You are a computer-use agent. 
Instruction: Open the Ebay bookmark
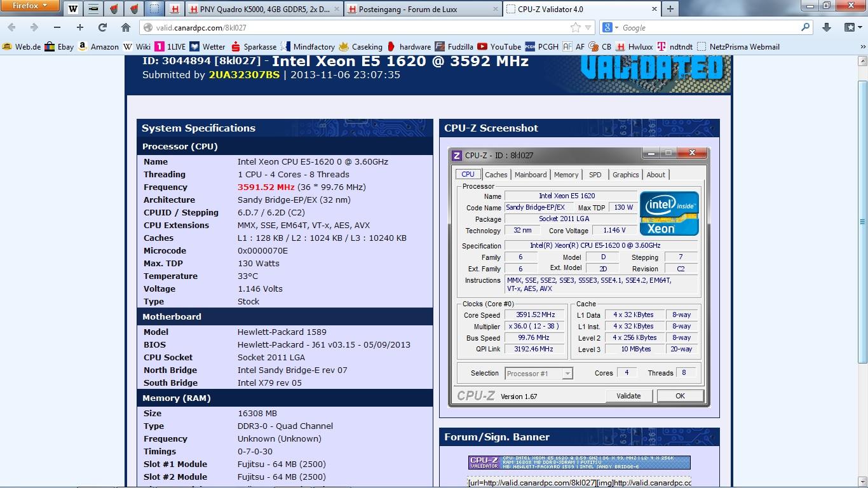(59, 46)
